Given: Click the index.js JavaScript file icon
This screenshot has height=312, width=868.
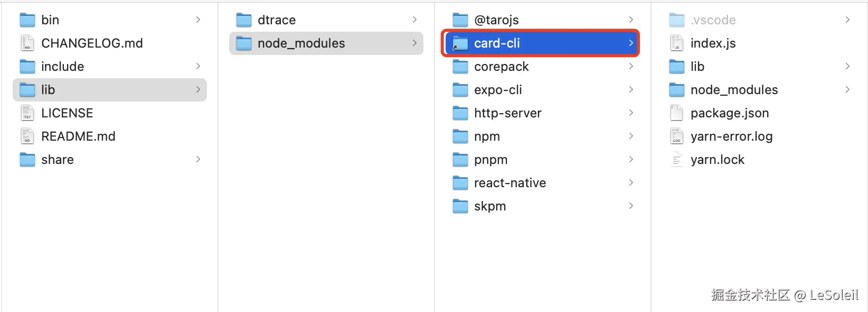Looking at the screenshot, I should (676, 43).
